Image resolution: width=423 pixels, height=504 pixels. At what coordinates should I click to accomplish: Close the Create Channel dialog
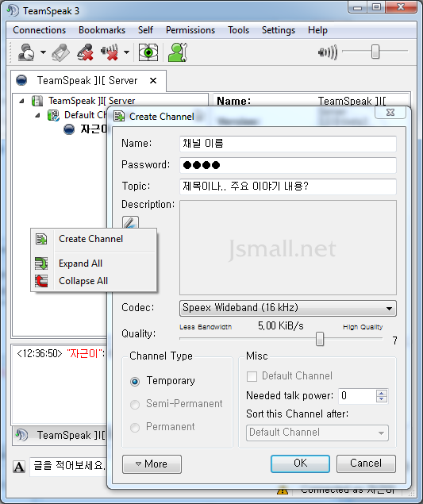[x=390, y=113]
